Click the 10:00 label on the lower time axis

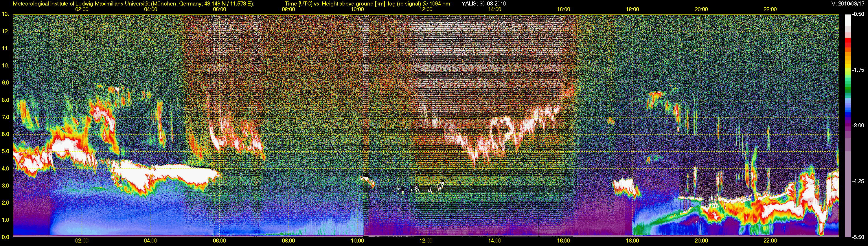tap(357, 241)
